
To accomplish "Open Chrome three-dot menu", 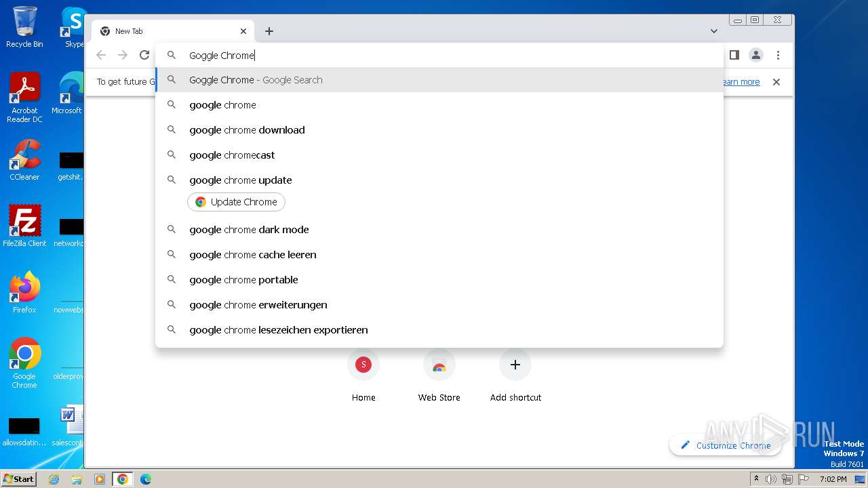I will 778,55.
